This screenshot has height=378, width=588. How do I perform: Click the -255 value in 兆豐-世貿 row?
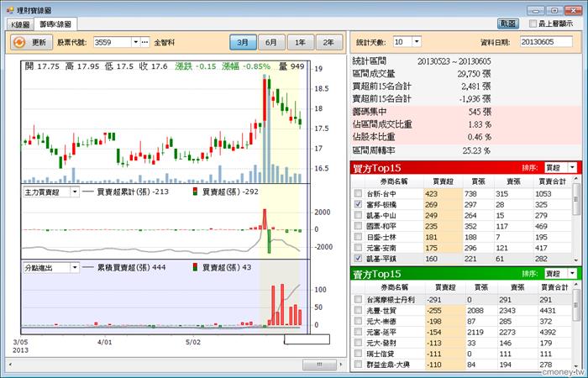[x=433, y=310]
